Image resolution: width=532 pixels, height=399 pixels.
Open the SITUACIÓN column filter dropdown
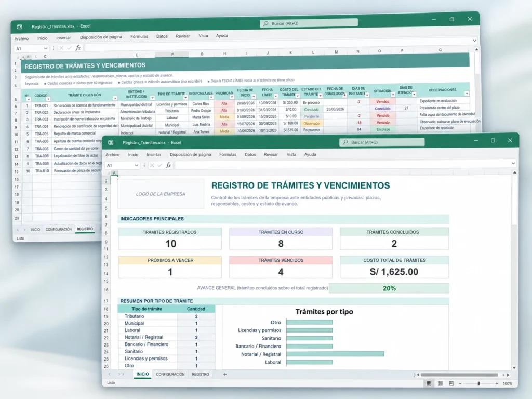(393, 95)
